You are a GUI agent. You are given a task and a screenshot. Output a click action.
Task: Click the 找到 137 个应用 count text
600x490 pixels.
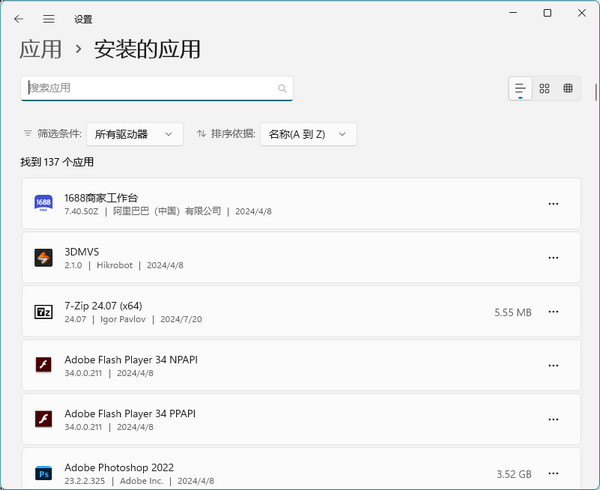(57, 162)
